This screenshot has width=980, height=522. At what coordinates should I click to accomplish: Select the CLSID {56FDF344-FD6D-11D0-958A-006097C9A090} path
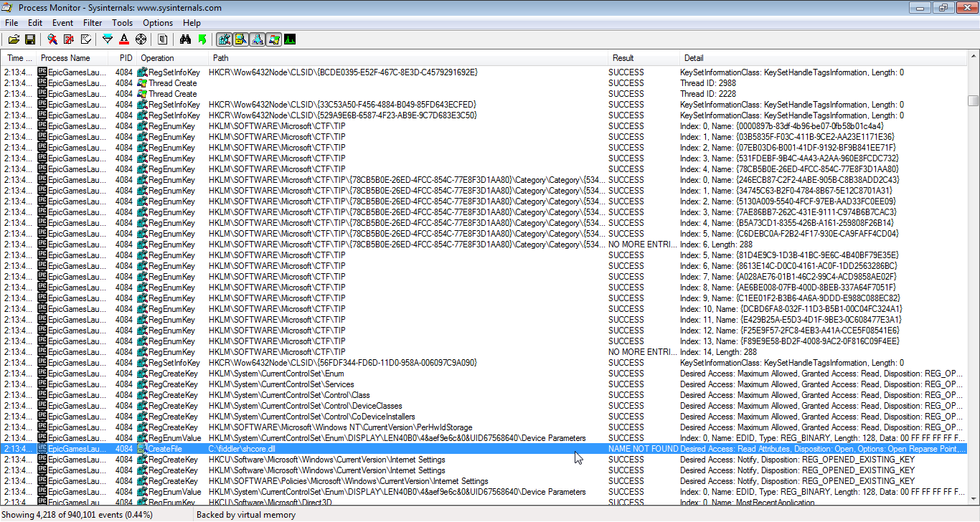click(x=343, y=363)
